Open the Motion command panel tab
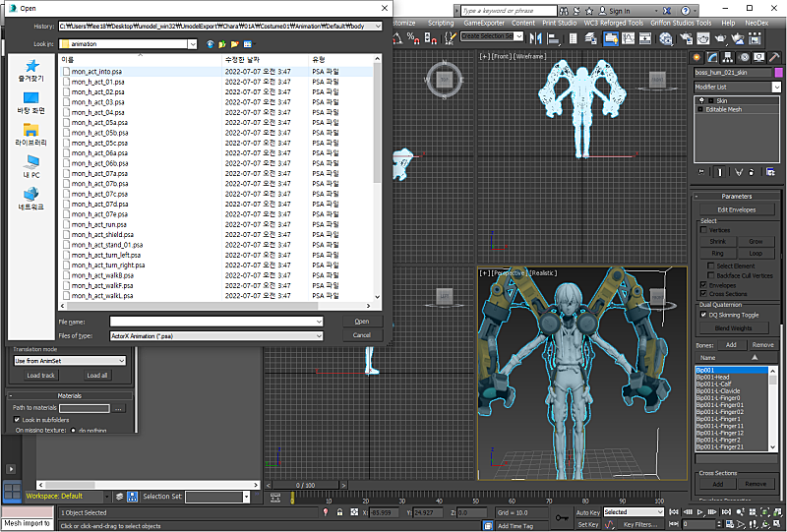Image resolution: width=787 pixels, height=532 pixels. (x=745, y=57)
